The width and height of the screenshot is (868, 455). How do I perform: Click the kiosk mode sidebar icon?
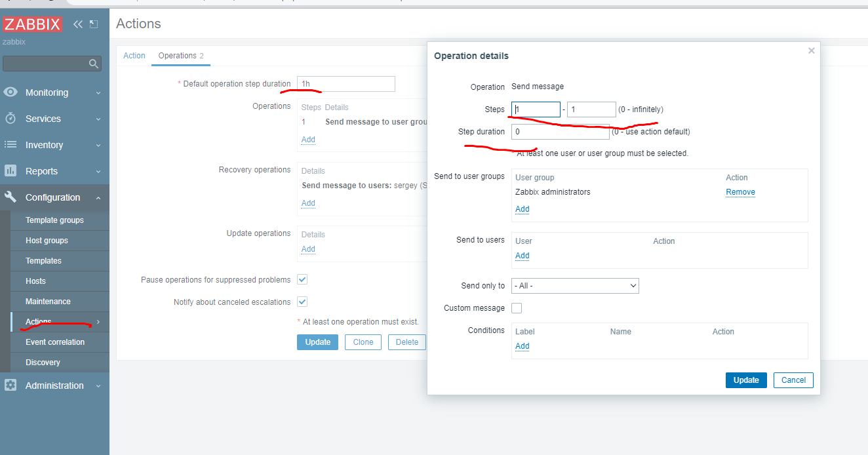(x=94, y=24)
